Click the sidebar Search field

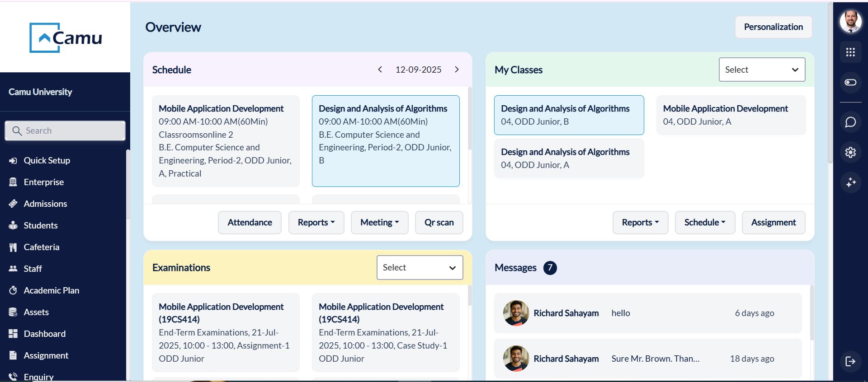click(x=65, y=130)
